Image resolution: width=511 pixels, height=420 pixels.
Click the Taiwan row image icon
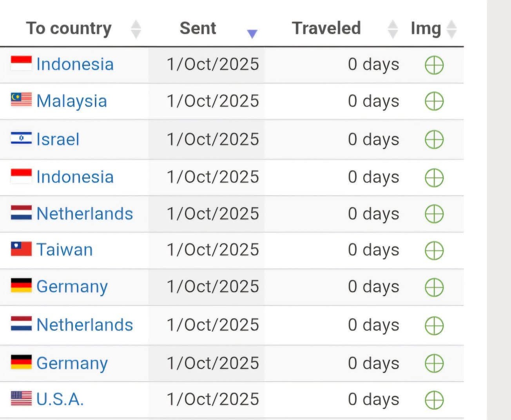point(434,250)
